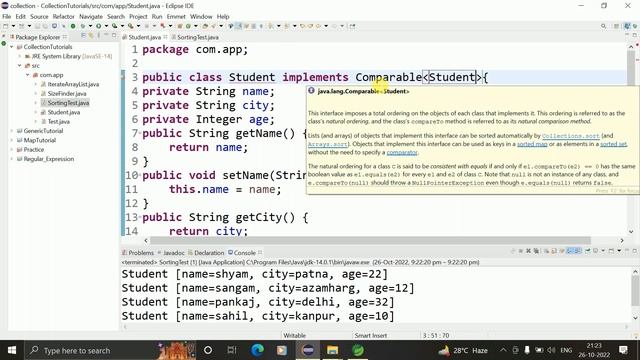The height and width of the screenshot is (360, 640).
Task: Click the Save toolbar icon
Action: tap(37, 26)
